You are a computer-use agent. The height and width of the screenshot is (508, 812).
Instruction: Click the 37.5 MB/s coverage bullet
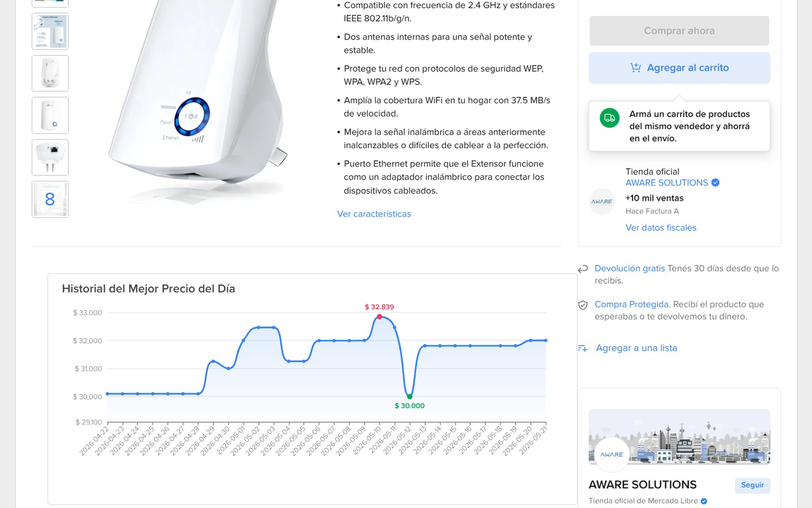(x=447, y=107)
